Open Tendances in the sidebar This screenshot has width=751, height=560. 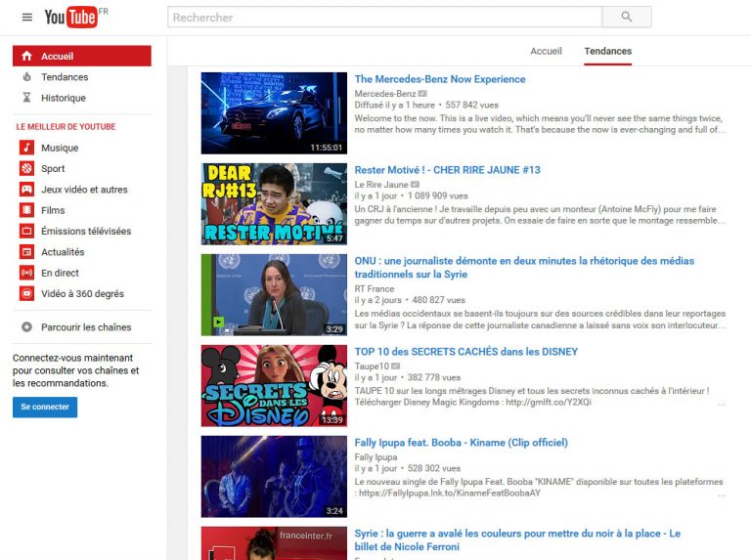pyautogui.click(x=65, y=77)
